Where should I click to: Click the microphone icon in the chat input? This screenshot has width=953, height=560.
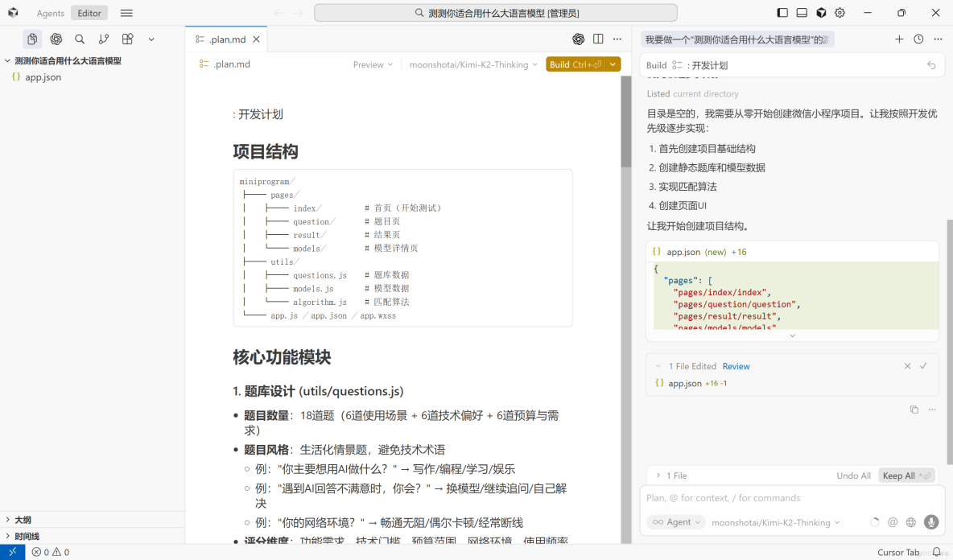pos(931,522)
